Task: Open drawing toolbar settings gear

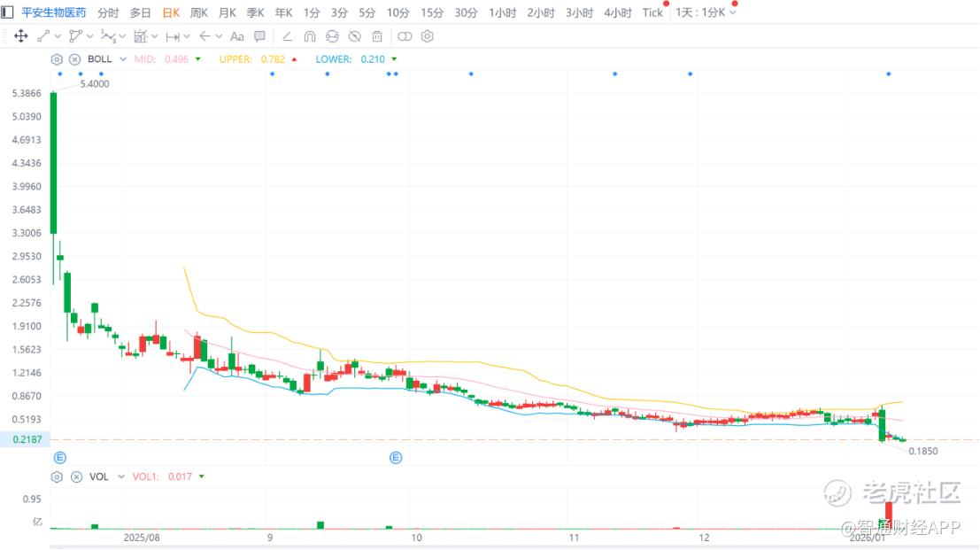Action: coord(427,36)
